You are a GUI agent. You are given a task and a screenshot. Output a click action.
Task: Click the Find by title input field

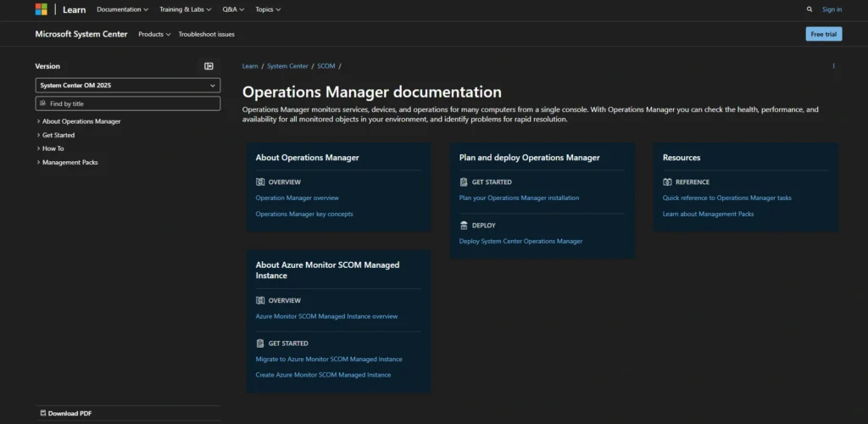(x=128, y=103)
